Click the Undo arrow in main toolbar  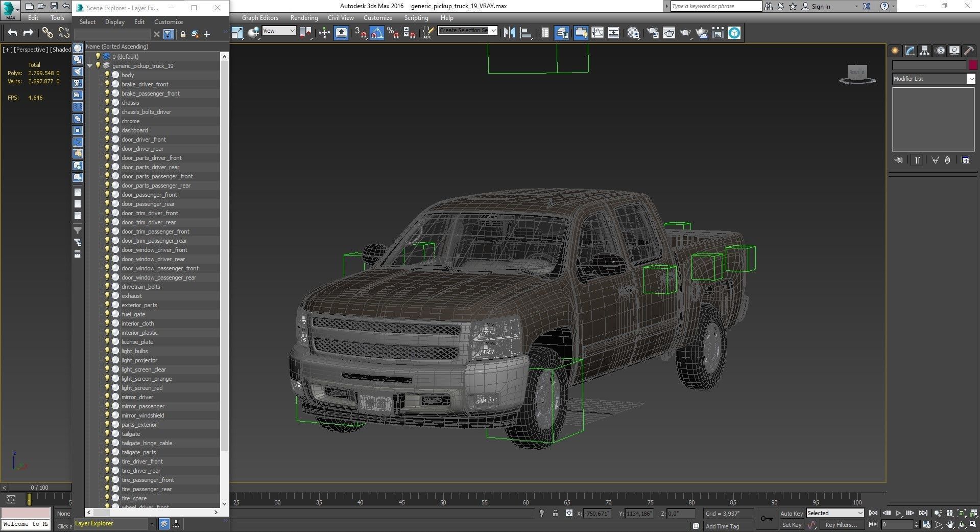point(12,33)
